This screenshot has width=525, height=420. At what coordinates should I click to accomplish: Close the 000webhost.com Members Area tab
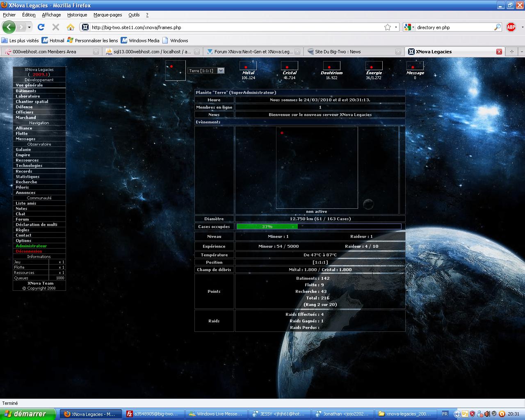coord(96,52)
